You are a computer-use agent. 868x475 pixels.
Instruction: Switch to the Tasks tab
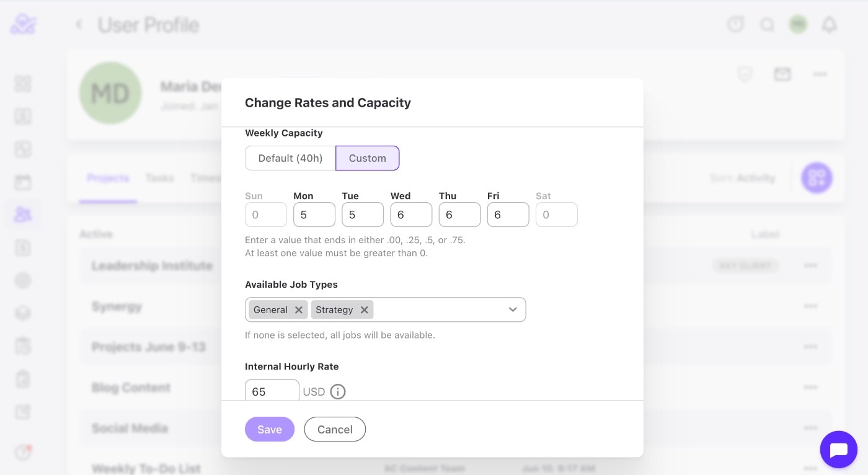pyautogui.click(x=159, y=178)
